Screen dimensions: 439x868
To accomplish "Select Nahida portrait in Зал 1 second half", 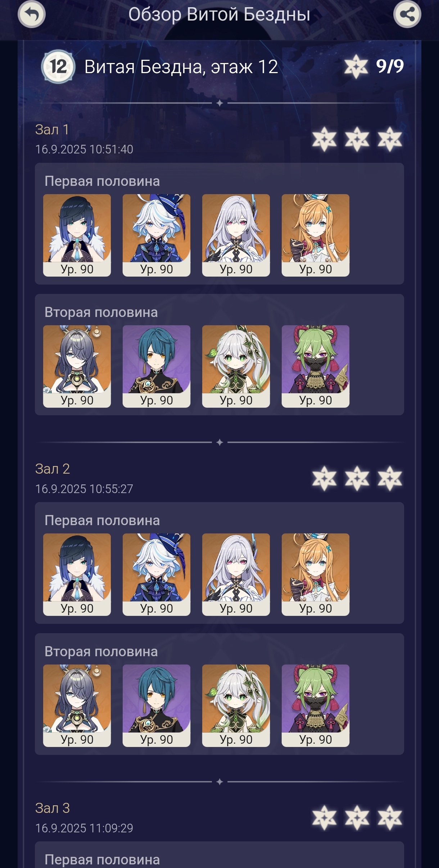I will pyautogui.click(x=236, y=366).
